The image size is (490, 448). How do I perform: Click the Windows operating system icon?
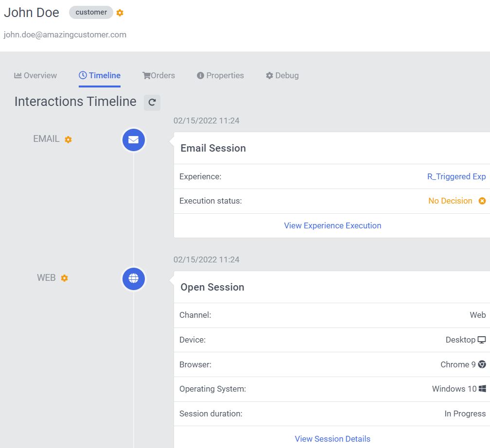pyautogui.click(x=482, y=389)
